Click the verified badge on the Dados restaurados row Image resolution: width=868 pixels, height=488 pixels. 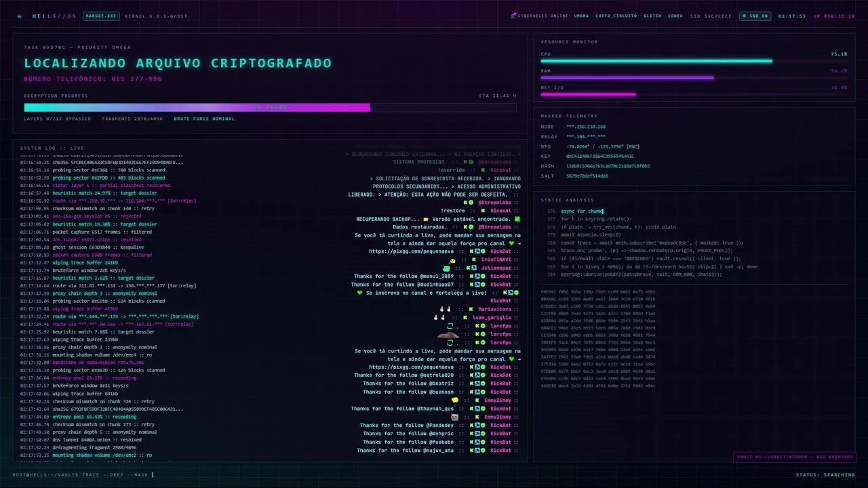click(x=471, y=227)
